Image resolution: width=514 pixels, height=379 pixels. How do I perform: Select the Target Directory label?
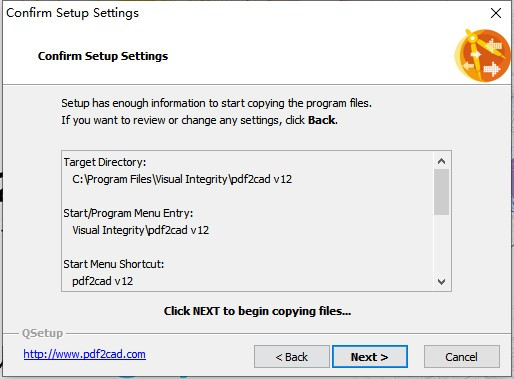pos(105,162)
